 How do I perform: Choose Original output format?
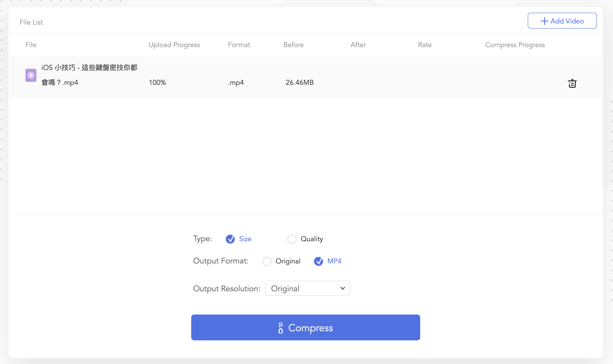click(267, 261)
